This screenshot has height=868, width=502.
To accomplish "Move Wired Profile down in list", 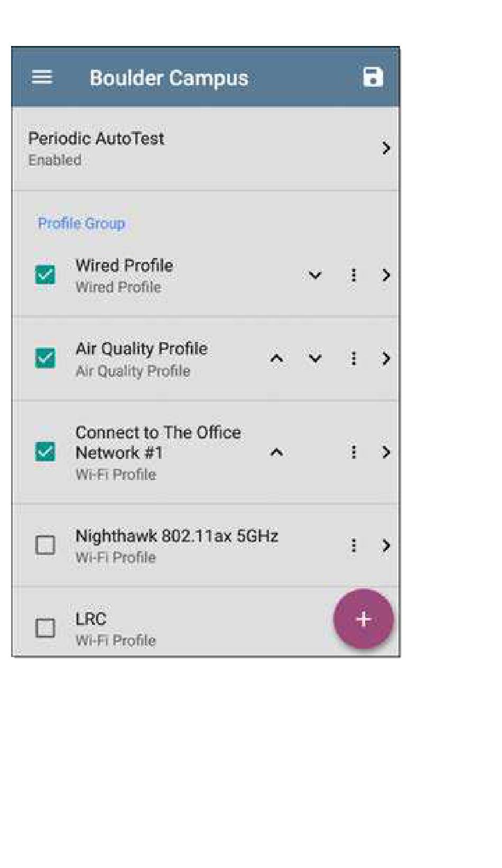I will click(x=315, y=275).
